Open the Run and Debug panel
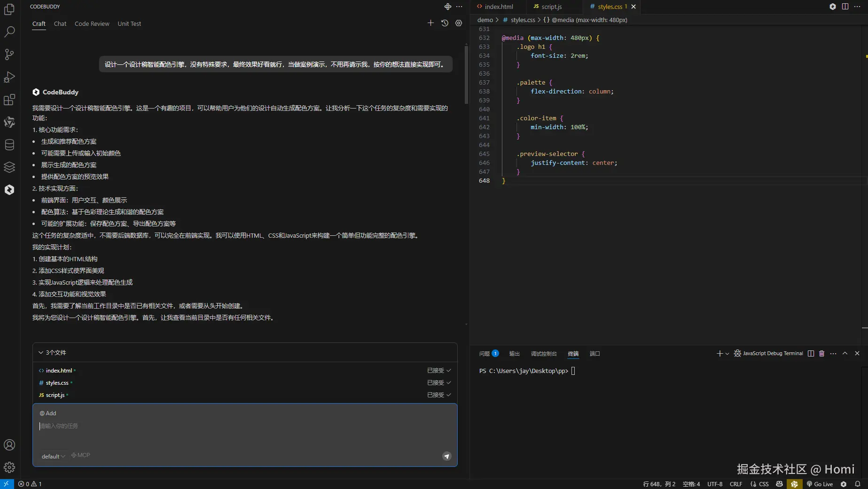Image resolution: width=868 pixels, height=489 pixels. coord(9,77)
